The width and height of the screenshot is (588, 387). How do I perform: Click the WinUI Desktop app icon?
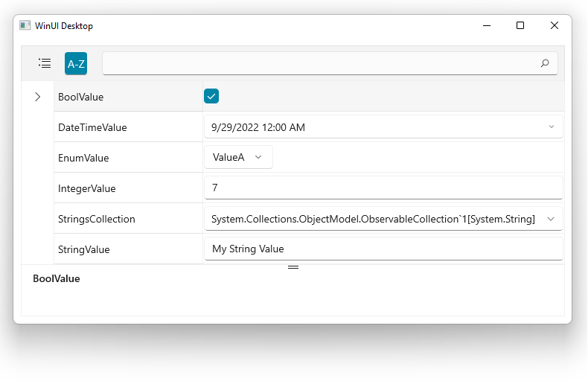point(25,25)
